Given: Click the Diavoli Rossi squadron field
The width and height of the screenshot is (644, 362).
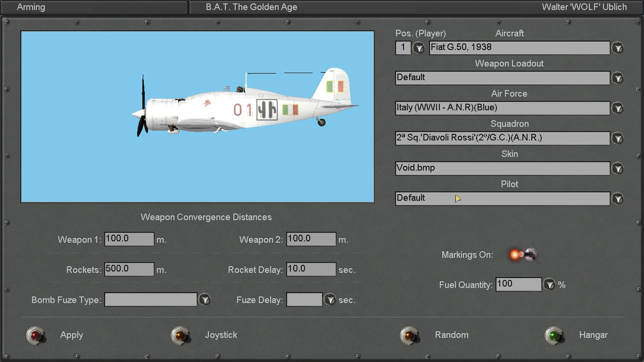Looking at the screenshot, I should [503, 138].
